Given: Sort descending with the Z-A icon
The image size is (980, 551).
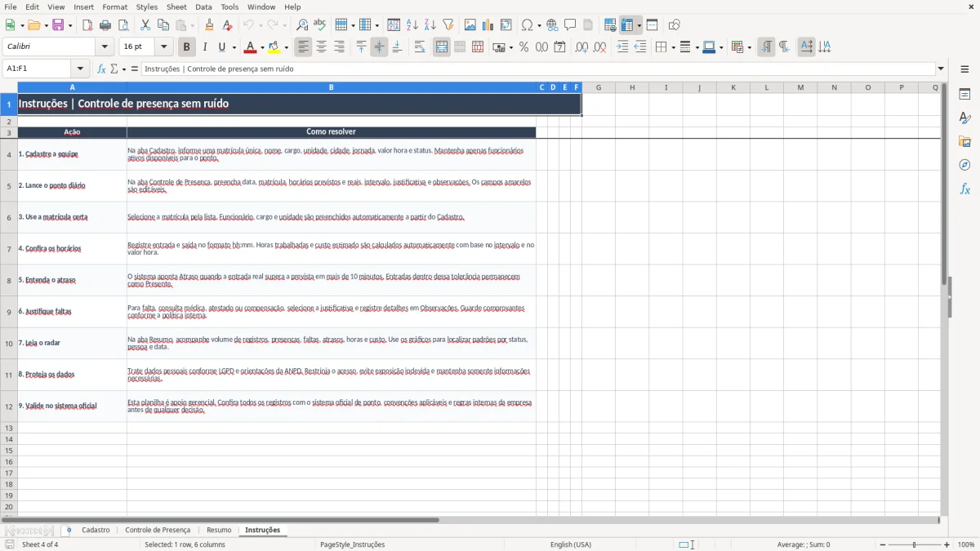Looking at the screenshot, I should 430,25.
